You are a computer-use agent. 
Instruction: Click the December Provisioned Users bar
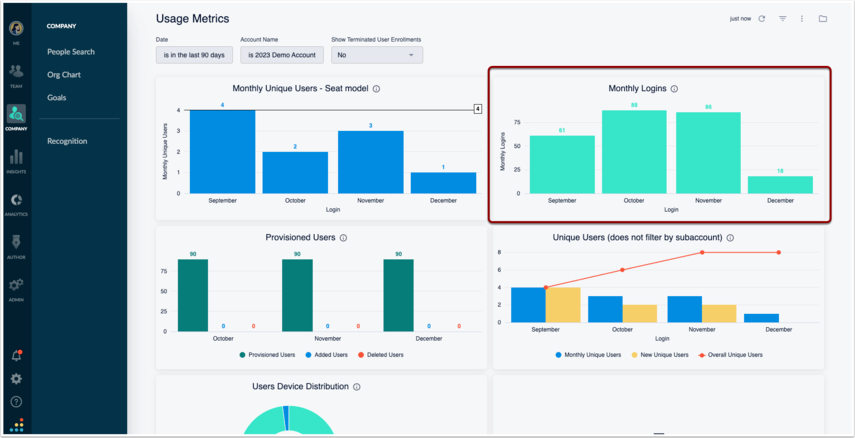(x=399, y=295)
